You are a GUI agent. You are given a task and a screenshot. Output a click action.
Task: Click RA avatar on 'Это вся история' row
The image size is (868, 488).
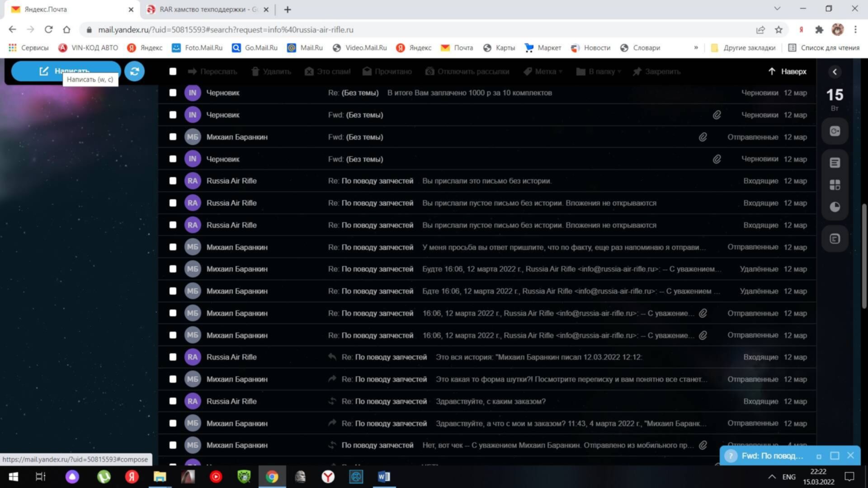point(193,357)
